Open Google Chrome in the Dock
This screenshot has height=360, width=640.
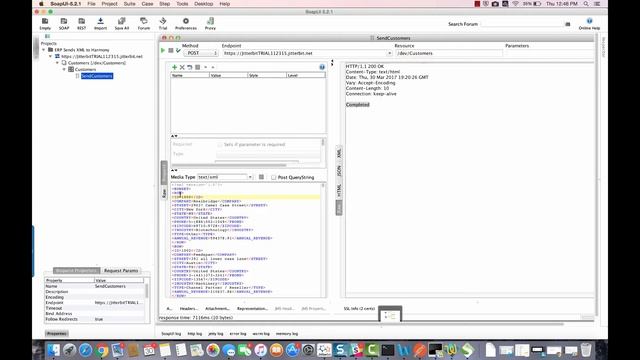click(x=102, y=350)
